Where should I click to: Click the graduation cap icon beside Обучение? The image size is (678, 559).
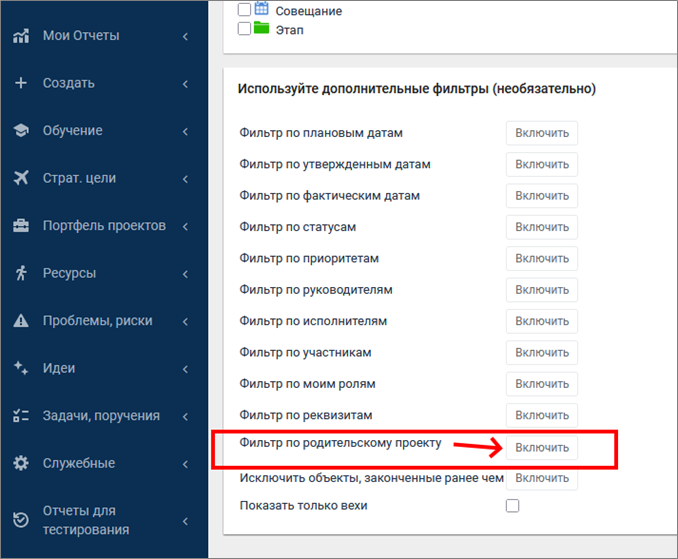pyautogui.click(x=21, y=131)
